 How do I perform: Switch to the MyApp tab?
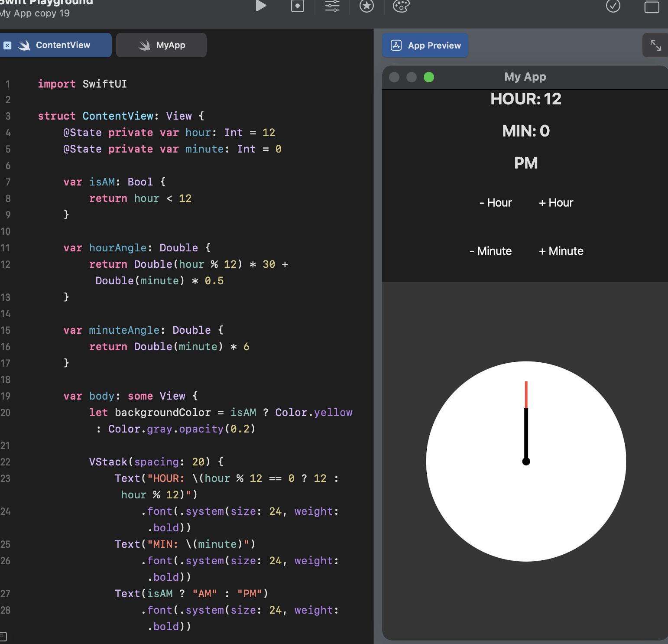pyautogui.click(x=162, y=45)
